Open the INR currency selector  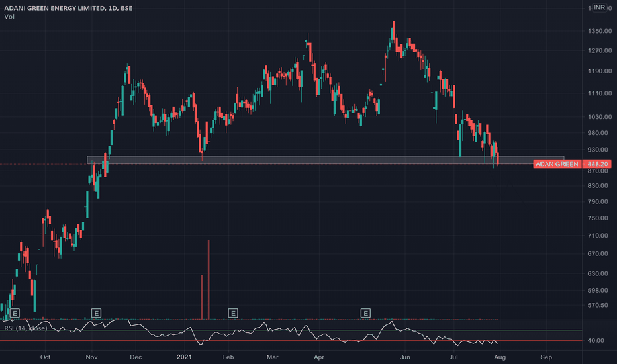(x=599, y=7)
